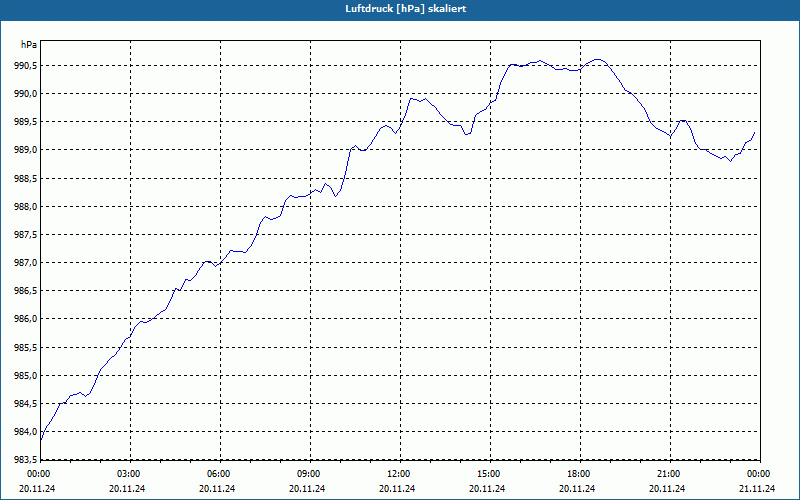Click the "hPa" unit label atop y-axis

click(x=29, y=44)
